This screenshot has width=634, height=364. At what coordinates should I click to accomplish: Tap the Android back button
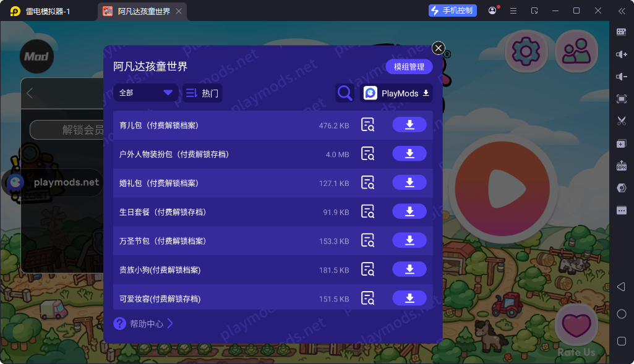[622, 287]
